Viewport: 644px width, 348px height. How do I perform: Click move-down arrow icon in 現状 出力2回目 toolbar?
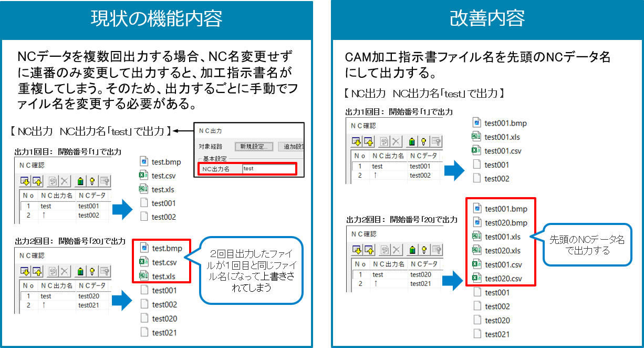tap(25, 271)
